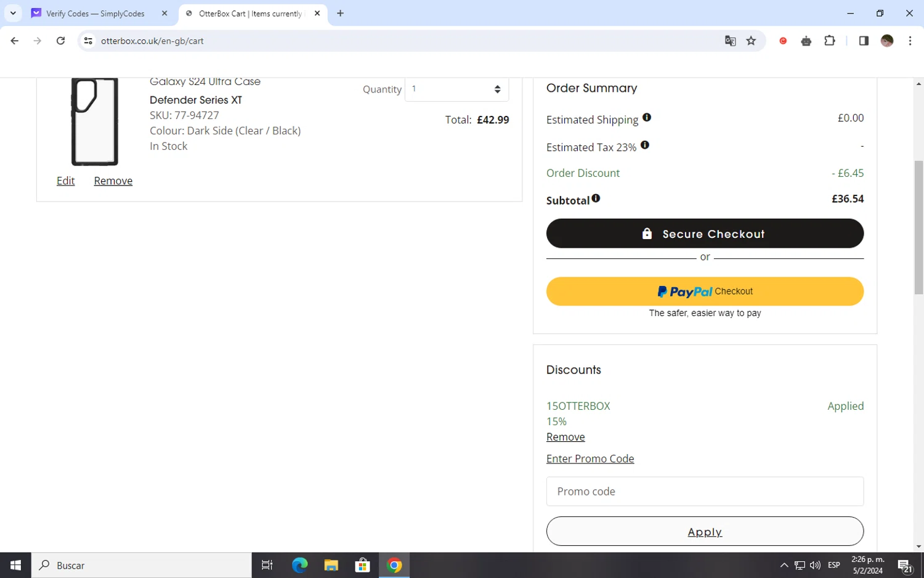The height and width of the screenshot is (578, 924).
Task: Click the SKU: 77-94727 text
Action: point(184,115)
